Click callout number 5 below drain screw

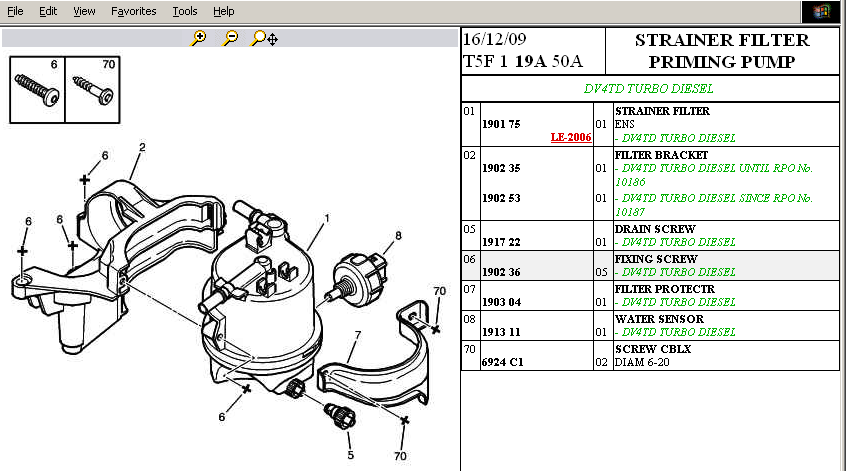(351, 455)
